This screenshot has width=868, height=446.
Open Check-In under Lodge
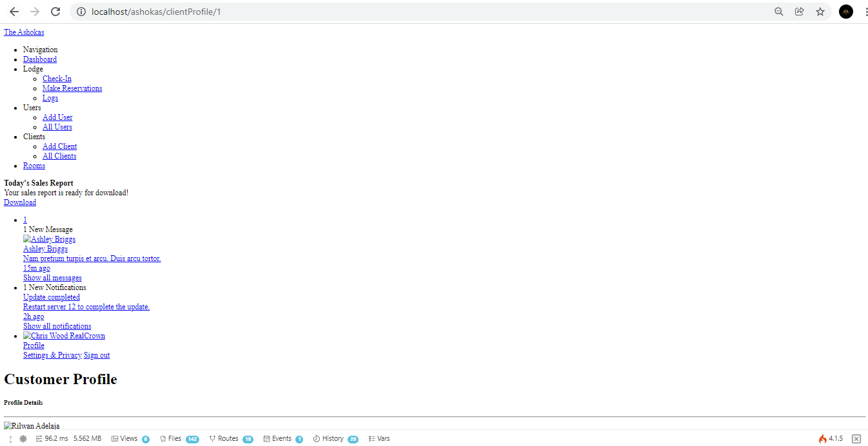tap(57, 79)
